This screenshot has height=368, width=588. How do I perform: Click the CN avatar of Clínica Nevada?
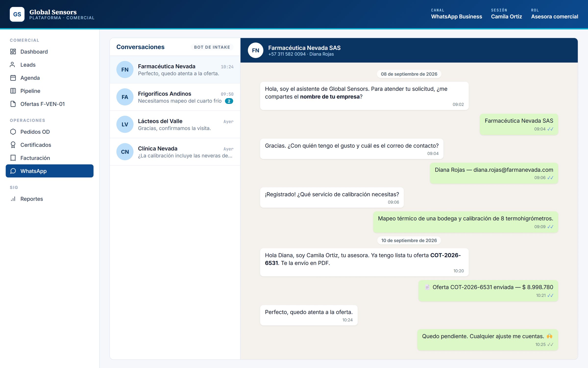tap(125, 152)
